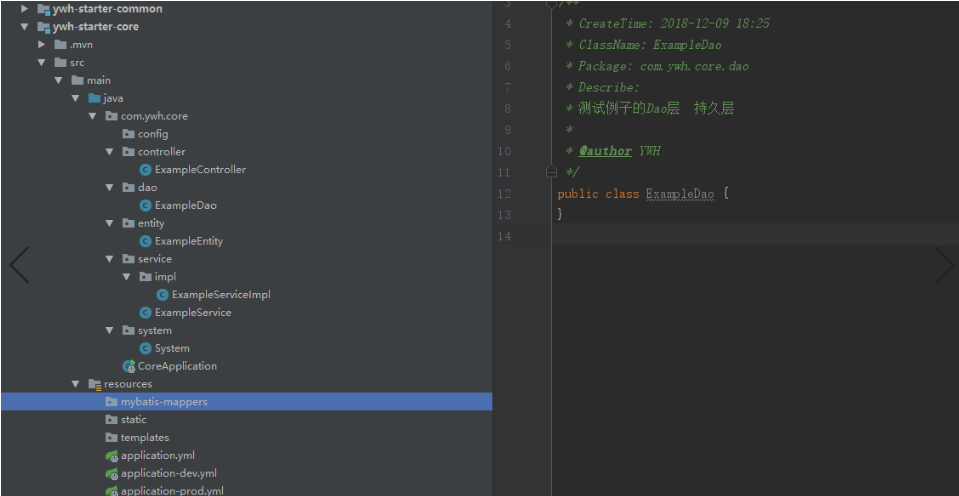Click the ExampleEntity class icon

146,241
